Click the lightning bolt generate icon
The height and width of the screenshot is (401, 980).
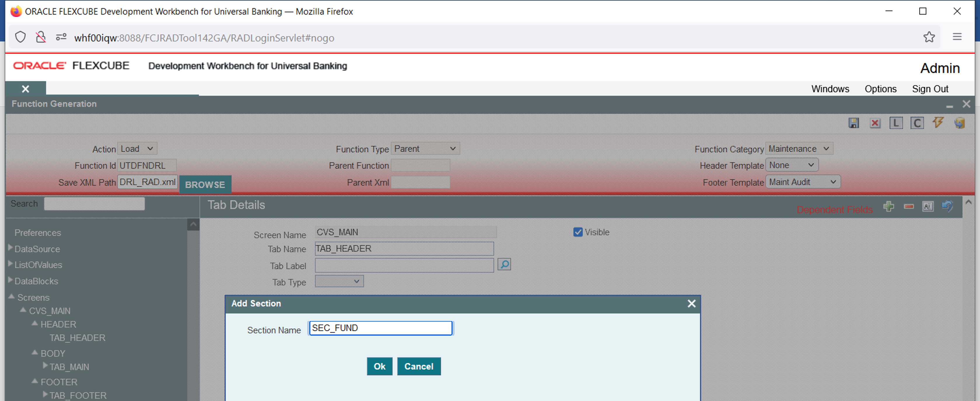pos(938,122)
